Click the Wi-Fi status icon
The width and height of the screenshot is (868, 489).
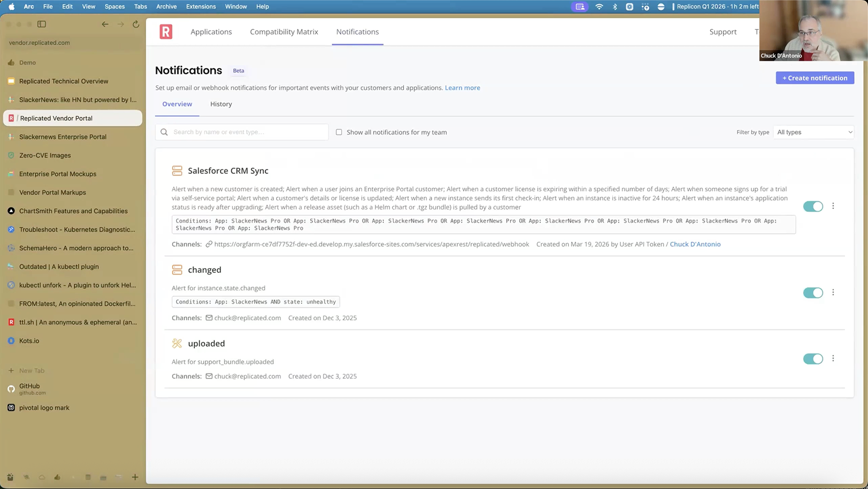[599, 6]
